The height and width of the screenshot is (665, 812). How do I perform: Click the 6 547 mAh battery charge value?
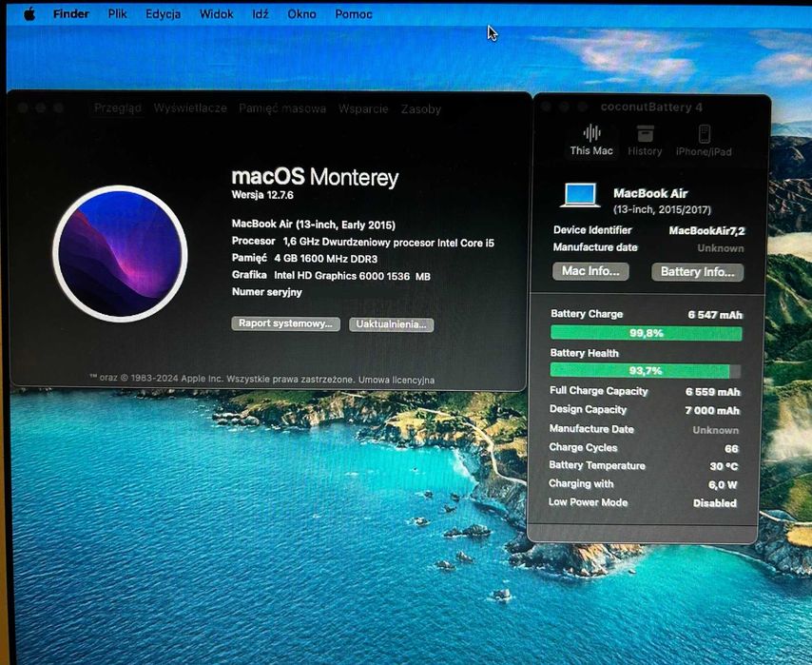(715, 315)
